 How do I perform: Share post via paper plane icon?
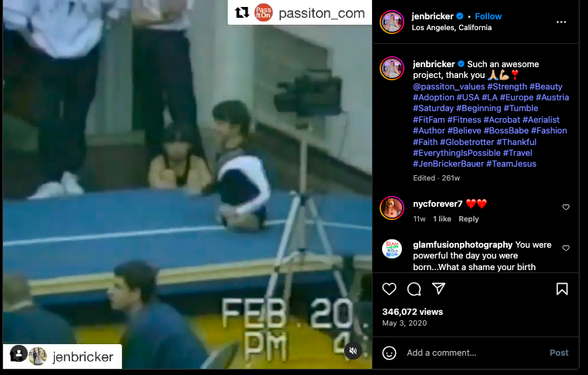(x=438, y=289)
